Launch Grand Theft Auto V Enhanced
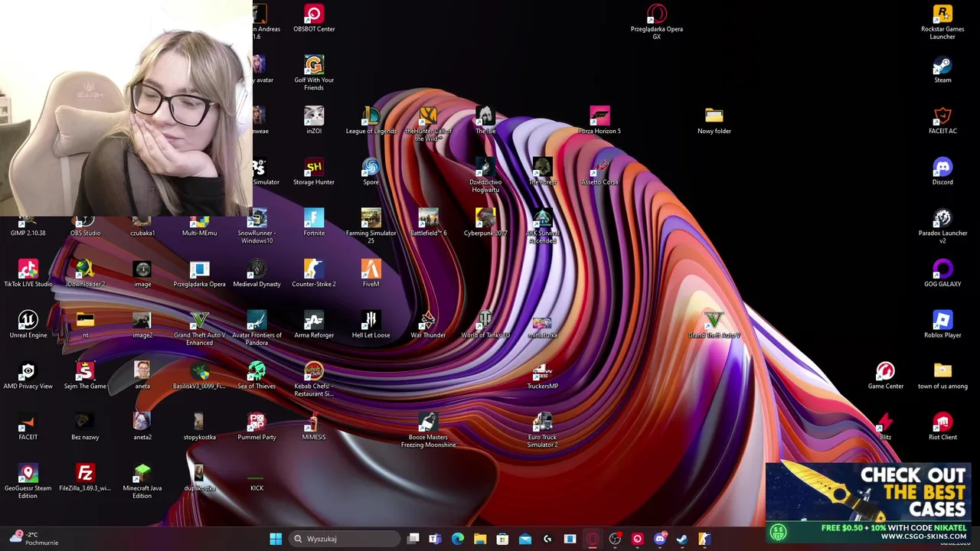This screenshot has width=980, height=551. click(199, 328)
